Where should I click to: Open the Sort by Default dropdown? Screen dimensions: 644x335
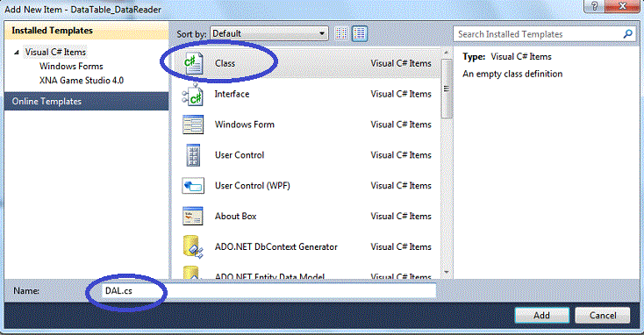coord(269,33)
